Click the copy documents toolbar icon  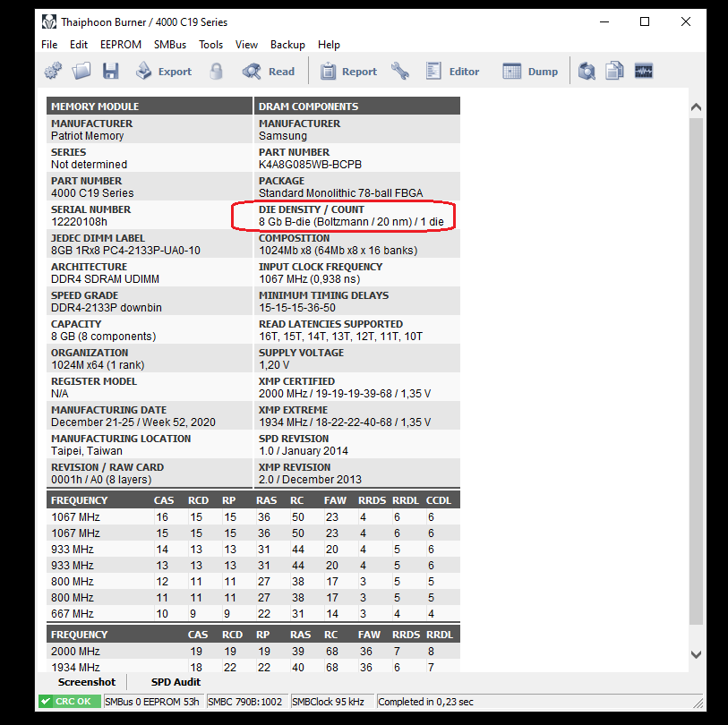tap(614, 71)
